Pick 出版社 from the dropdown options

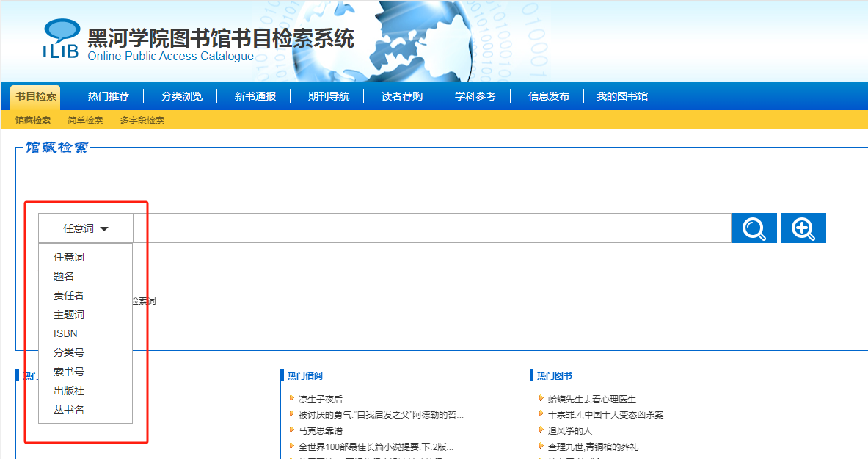tap(69, 391)
